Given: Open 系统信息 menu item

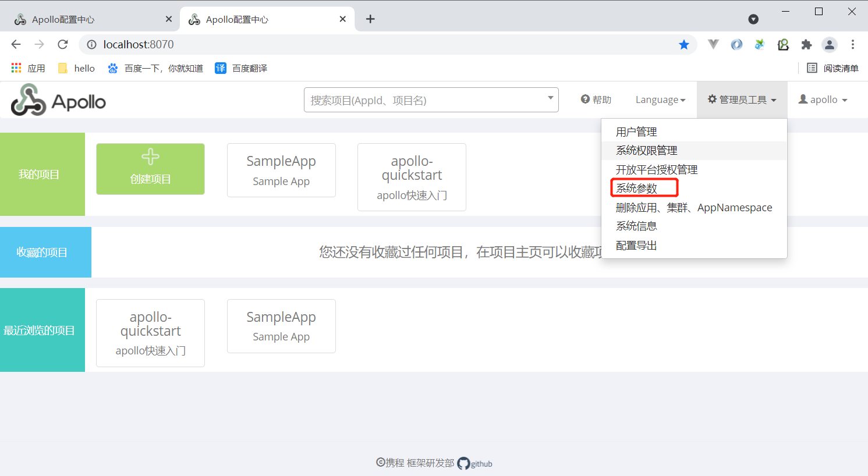Looking at the screenshot, I should [x=694, y=226].
